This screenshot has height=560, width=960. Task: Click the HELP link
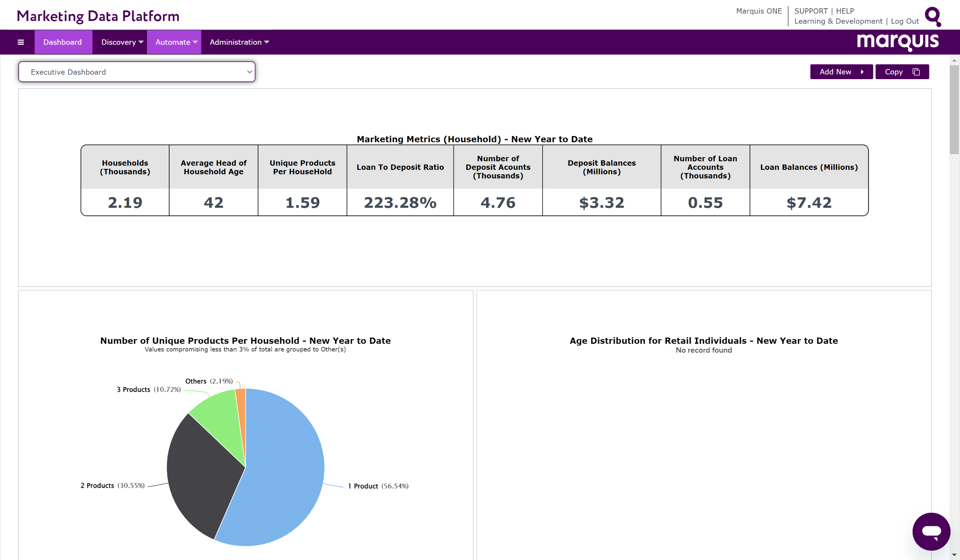[x=844, y=11]
